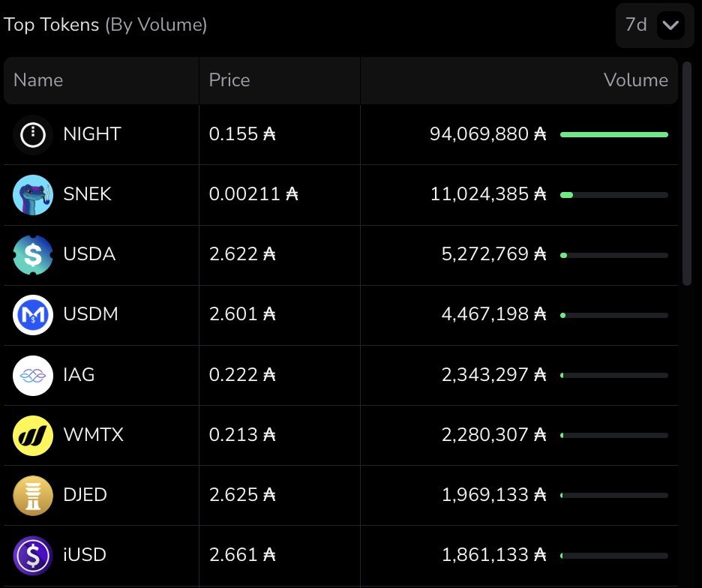Viewport: 702px width, 588px height.
Task: Select the DJED price 2.625 ₳
Action: [x=242, y=494]
